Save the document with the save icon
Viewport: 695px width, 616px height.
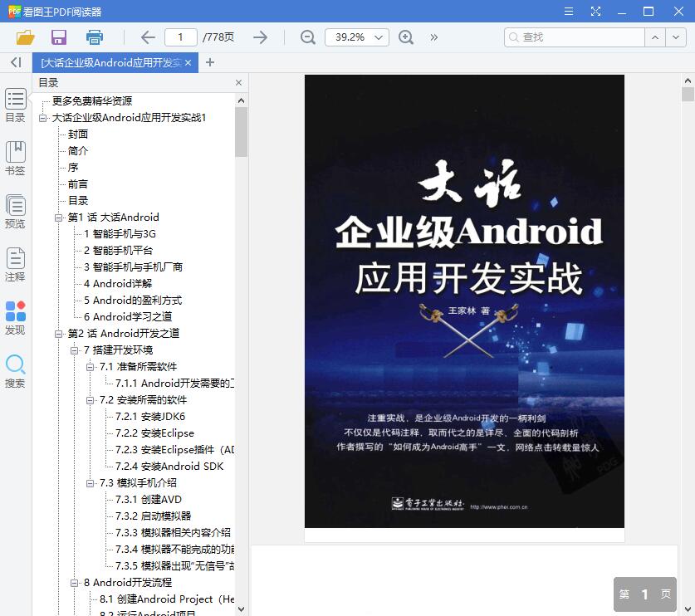pyautogui.click(x=58, y=37)
